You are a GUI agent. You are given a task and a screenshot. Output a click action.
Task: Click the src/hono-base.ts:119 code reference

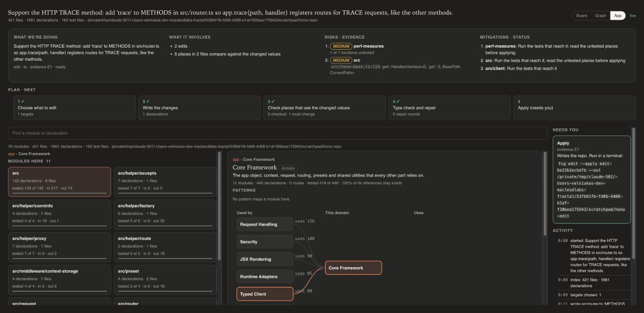click(356, 67)
